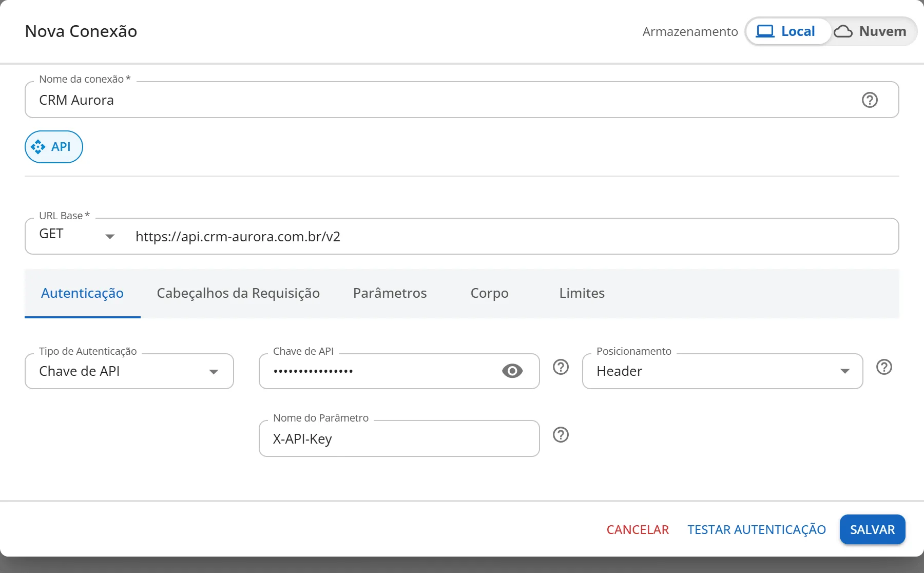
Task: Switch to Cabeçalhos da Requisição tab
Action: [238, 293]
